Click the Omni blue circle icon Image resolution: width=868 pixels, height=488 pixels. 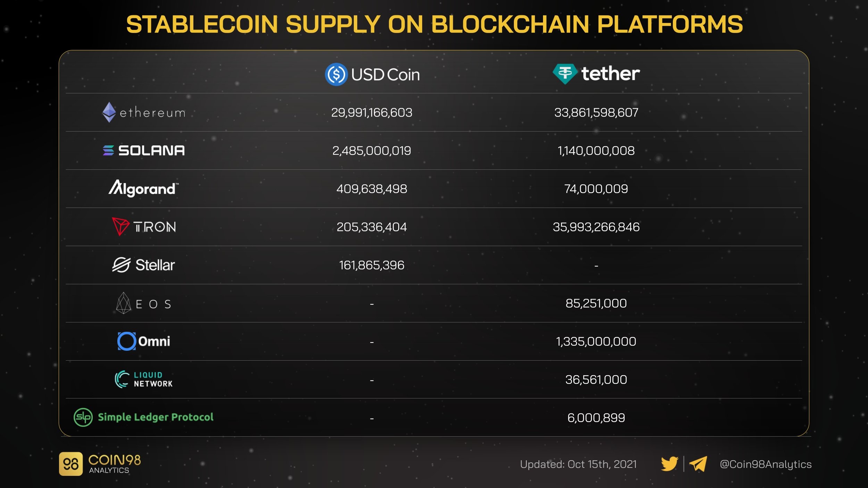pos(127,341)
